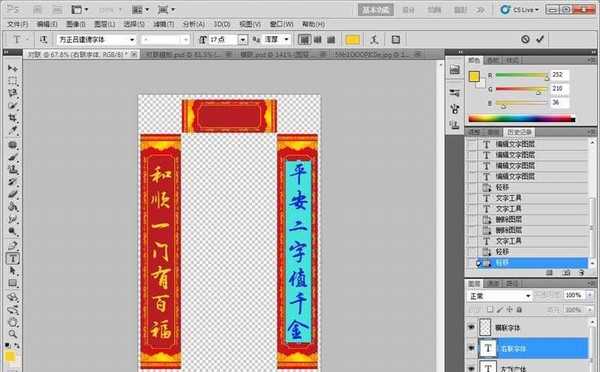Toggle lock image pixels brush icon
This screenshot has width=600, height=372.
500,309
